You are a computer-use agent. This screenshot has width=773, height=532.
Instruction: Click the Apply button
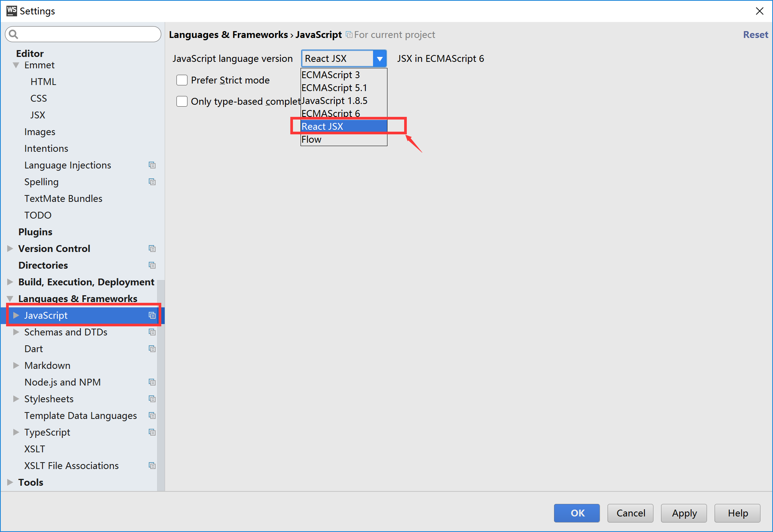point(684,513)
